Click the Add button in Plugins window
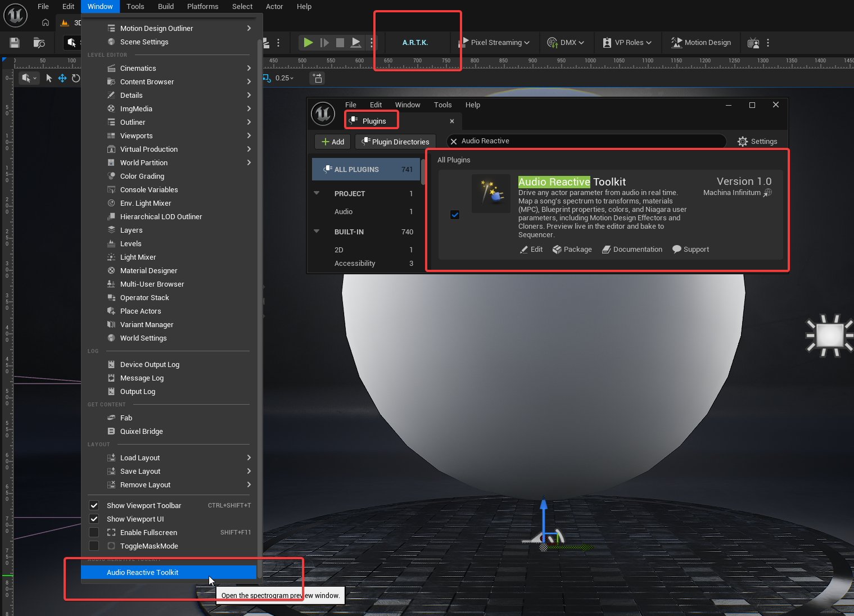Image resolution: width=854 pixels, height=616 pixels. (333, 142)
